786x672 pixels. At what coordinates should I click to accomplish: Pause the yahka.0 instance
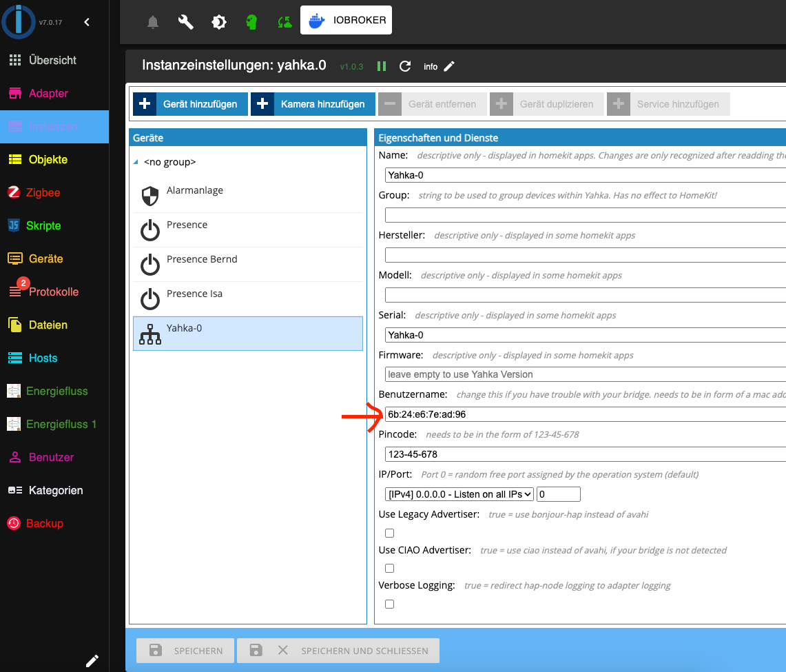382,66
